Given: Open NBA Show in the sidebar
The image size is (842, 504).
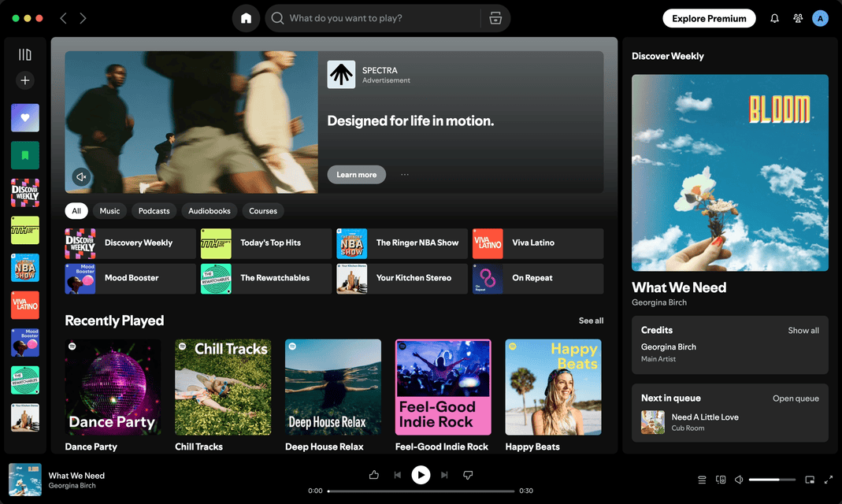Looking at the screenshot, I should point(25,267).
